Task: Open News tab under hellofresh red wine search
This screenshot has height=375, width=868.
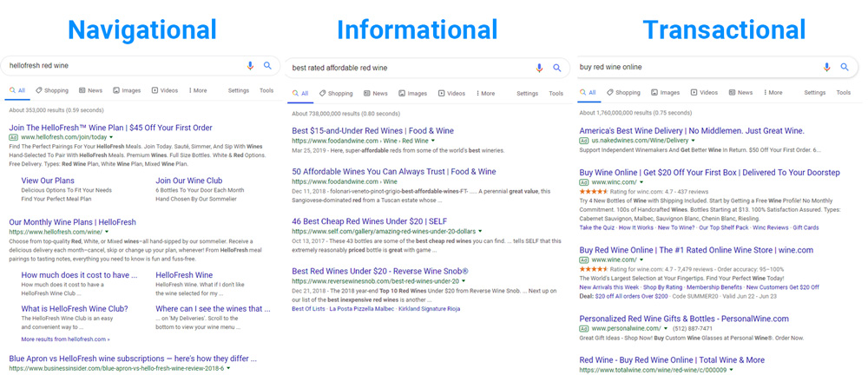Action: click(x=91, y=90)
